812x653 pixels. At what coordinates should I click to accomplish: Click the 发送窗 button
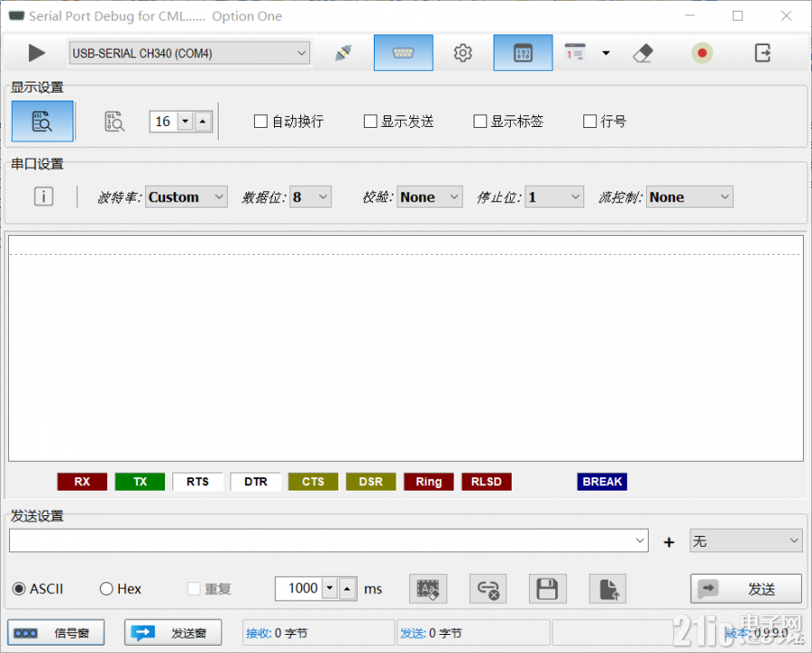pos(173,633)
